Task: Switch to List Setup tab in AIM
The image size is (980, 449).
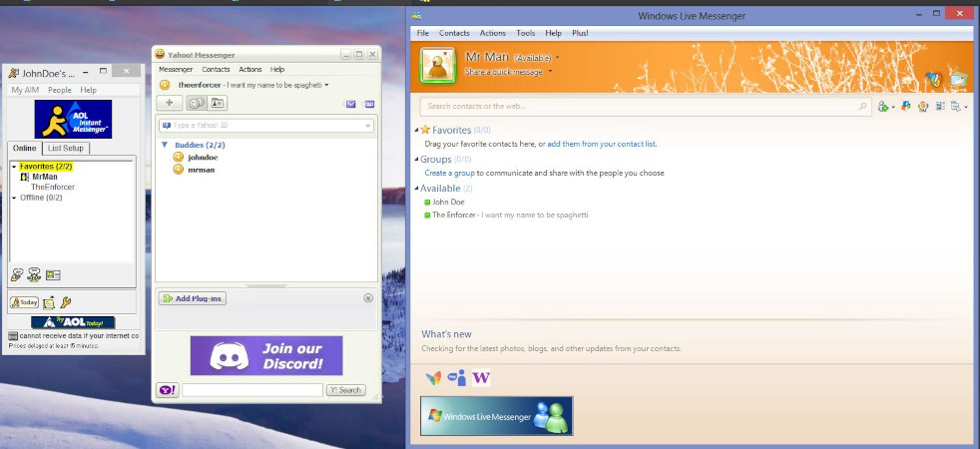Action: click(67, 148)
